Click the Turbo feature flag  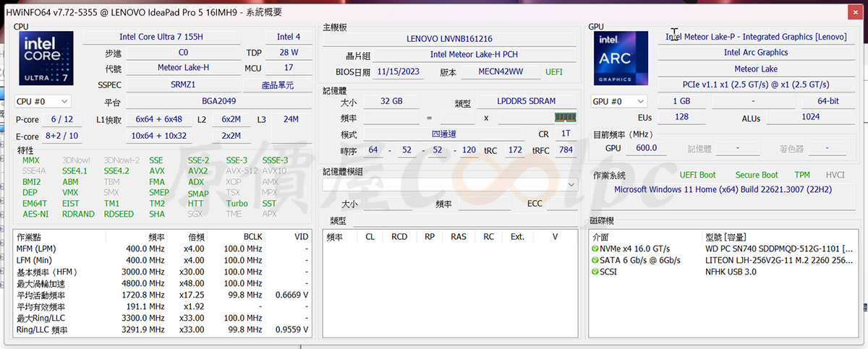tap(237, 204)
